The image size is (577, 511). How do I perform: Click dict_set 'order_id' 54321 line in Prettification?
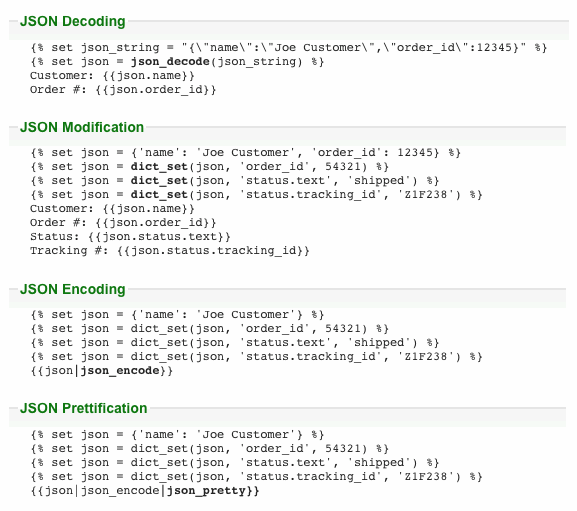point(209,448)
